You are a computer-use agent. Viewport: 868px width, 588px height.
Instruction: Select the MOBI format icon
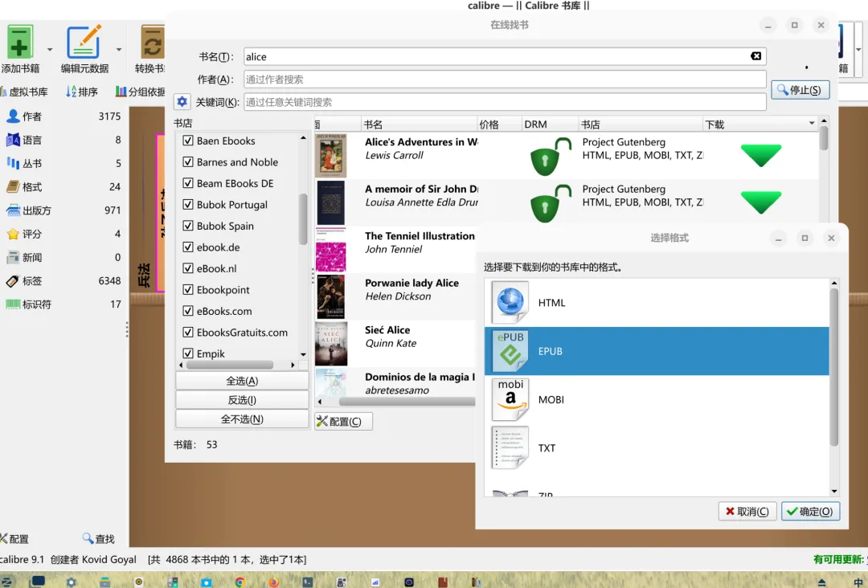click(510, 399)
